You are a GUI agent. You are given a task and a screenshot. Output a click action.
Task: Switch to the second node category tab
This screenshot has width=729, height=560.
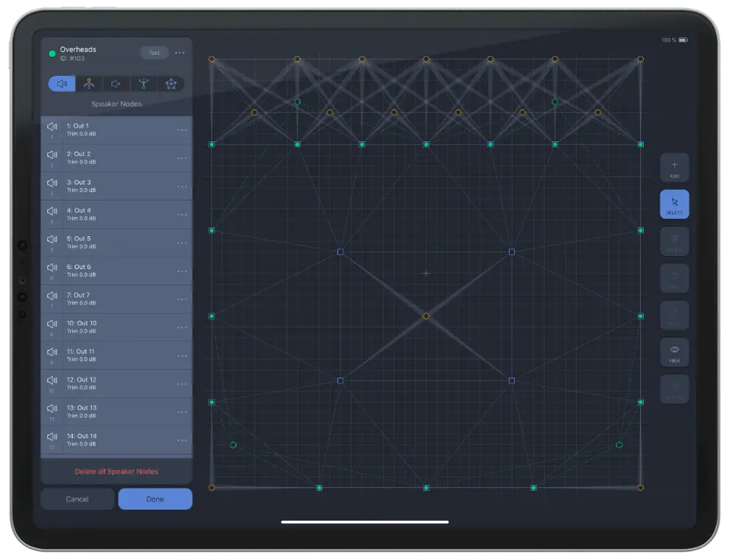tap(89, 83)
